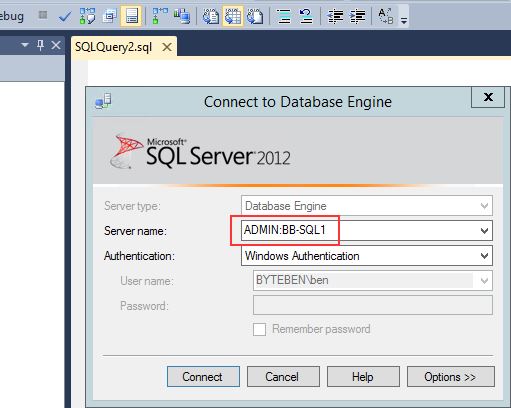Expand the Server name dropdown arrow
This screenshot has height=408, width=511.
click(484, 230)
